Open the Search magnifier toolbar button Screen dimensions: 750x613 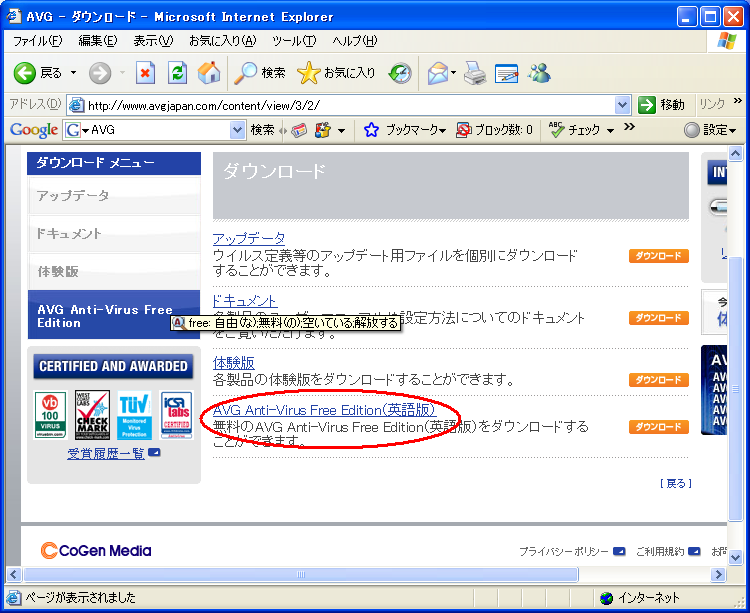(259, 73)
